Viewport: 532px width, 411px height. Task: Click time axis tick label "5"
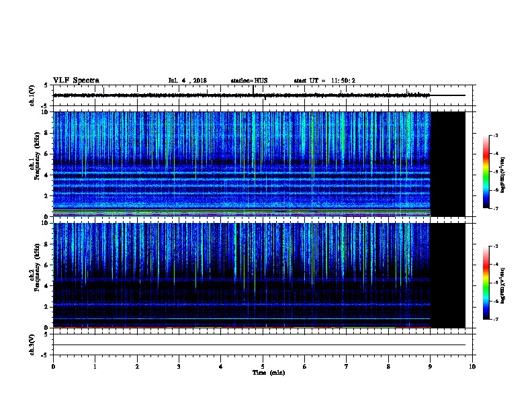(263, 367)
